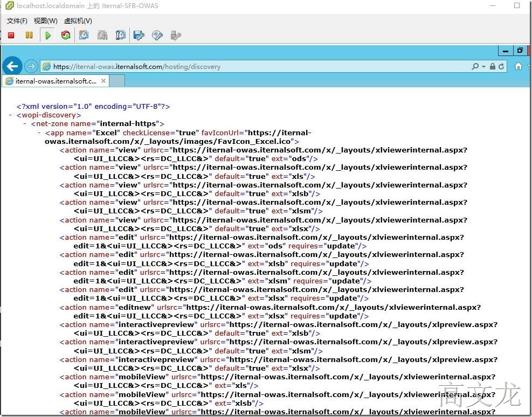Click the green play (power on) icon
The height and width of the screenshot is (417, 532).
pos(48,35)
